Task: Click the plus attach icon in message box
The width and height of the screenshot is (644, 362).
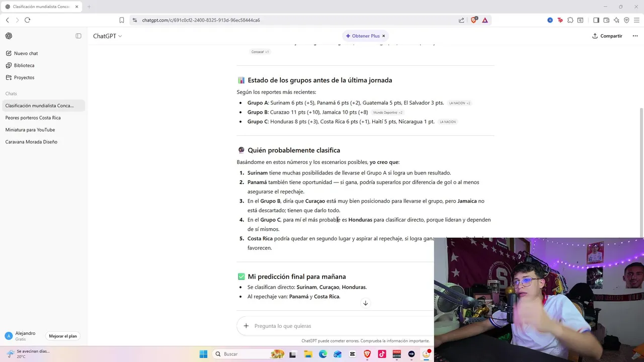Action: coord(246,326)
